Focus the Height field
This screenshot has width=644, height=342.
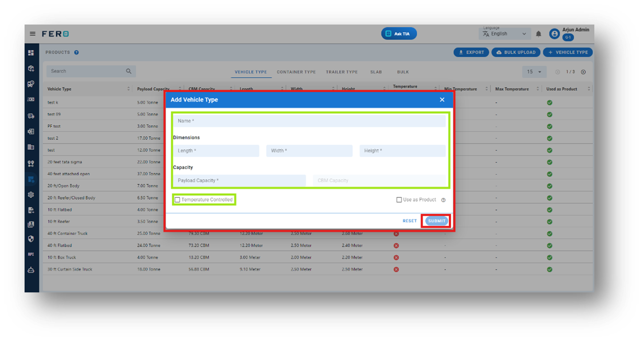pos(402,151)
